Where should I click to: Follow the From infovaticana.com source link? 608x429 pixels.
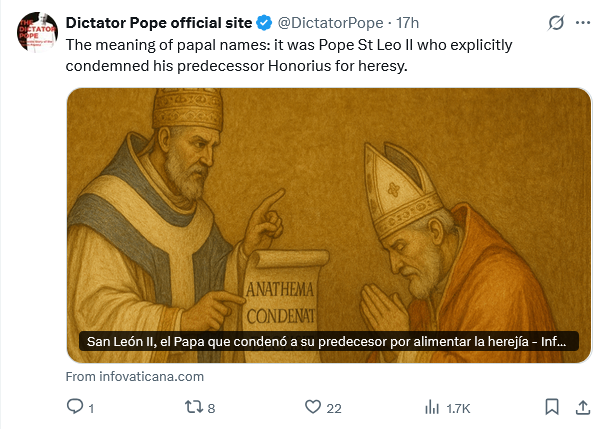point(134,377)
